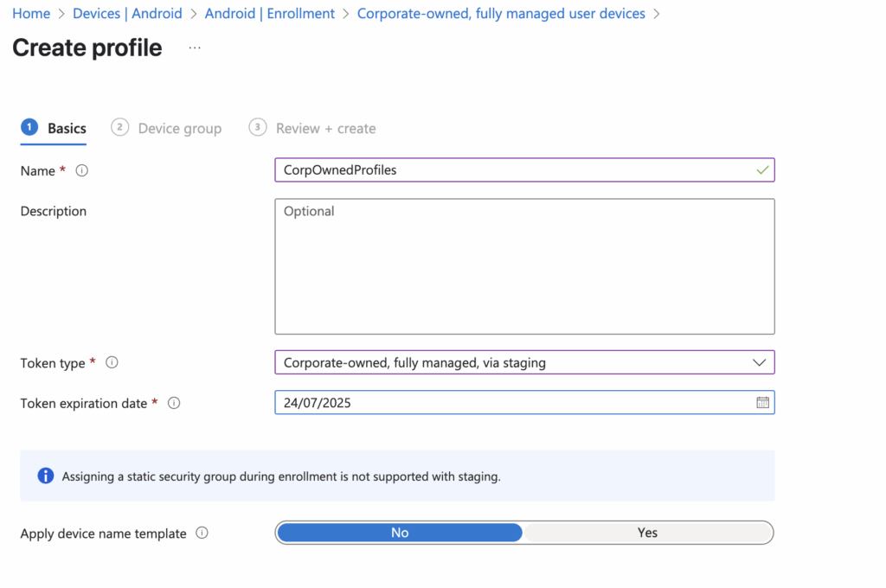
Task: Click the info icon beside Token type
Action: 112,363
